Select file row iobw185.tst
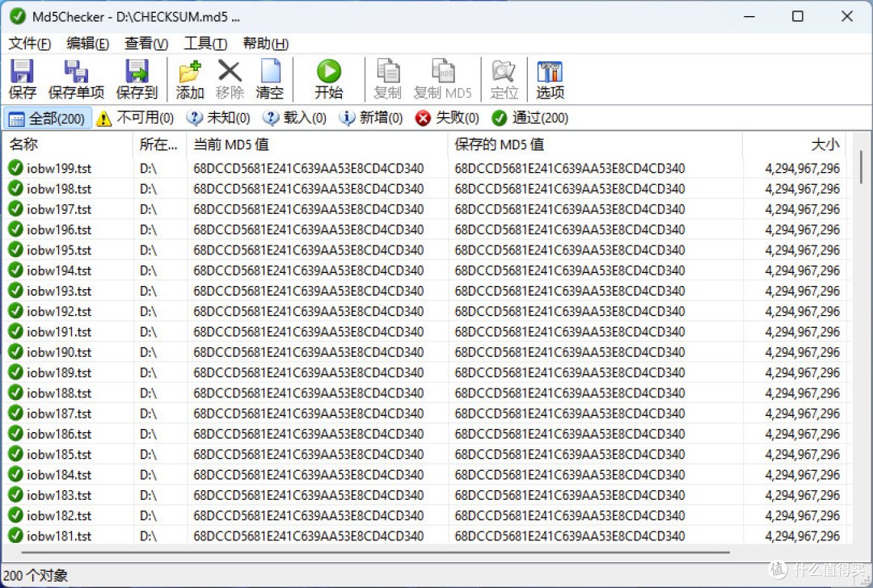873x588 pixels. [x=427, y=454]
